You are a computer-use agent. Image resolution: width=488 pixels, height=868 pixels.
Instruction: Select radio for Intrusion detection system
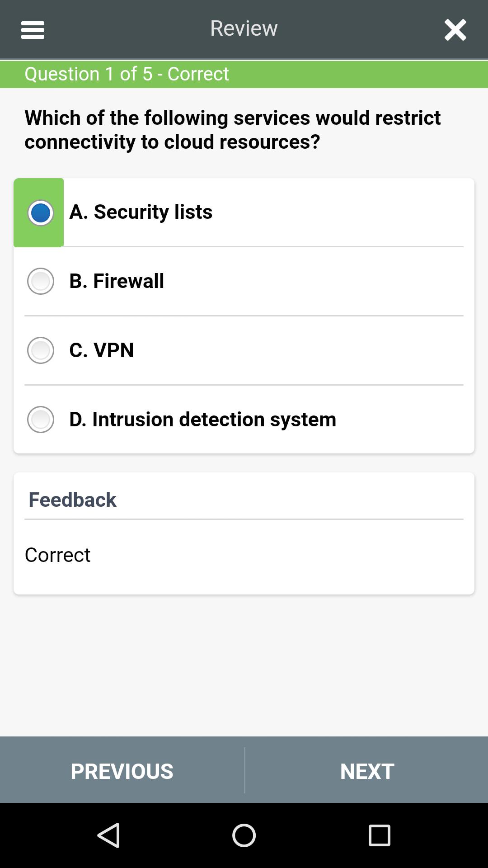point(41,420)
